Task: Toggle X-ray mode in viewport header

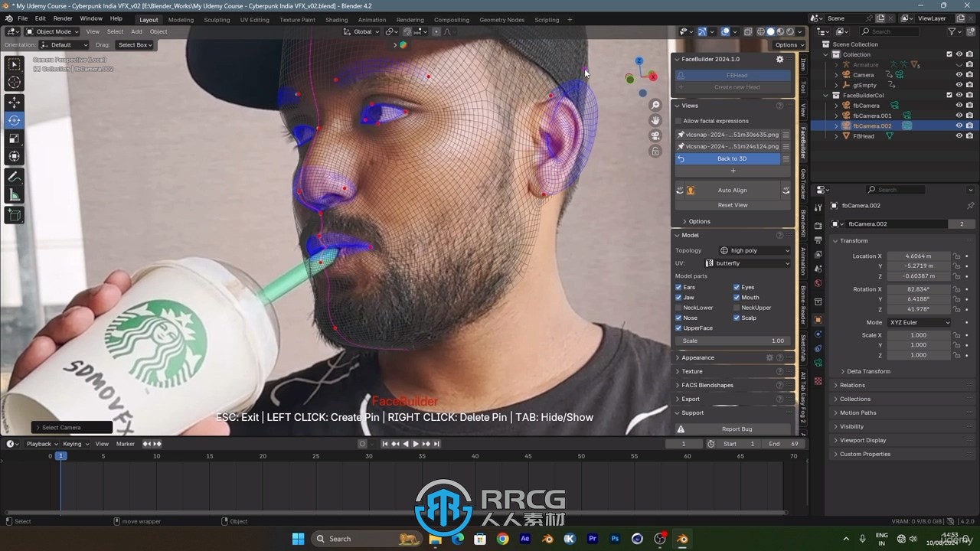Action: coord(747,31)
